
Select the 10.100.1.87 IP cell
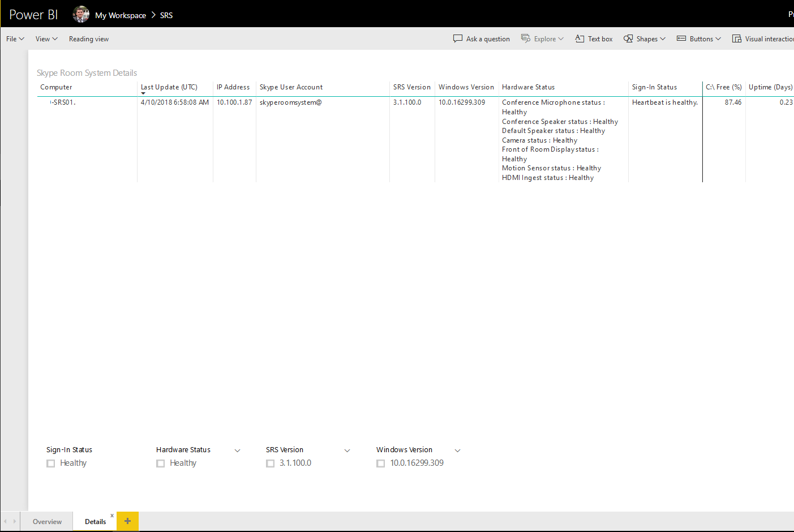(x=234, y=102)
